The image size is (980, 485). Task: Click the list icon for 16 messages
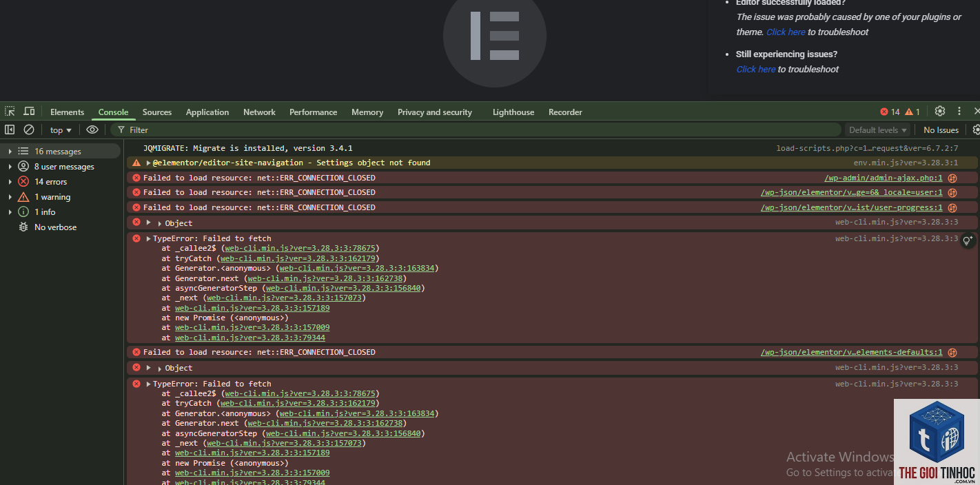point(23,151)
